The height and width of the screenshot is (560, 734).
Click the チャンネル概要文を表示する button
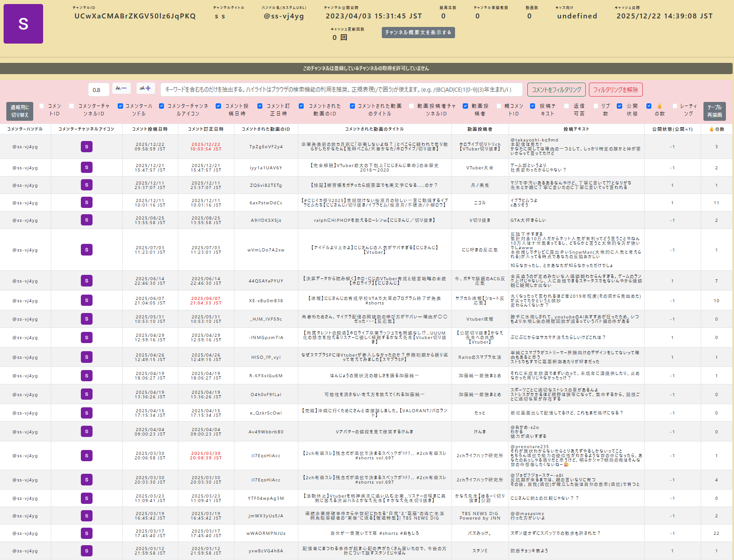click(x=418, y=32)
